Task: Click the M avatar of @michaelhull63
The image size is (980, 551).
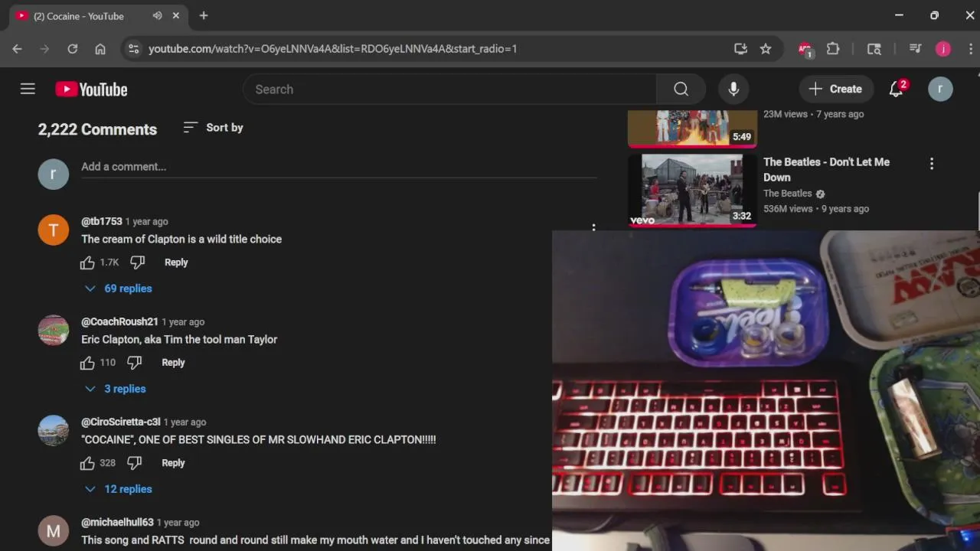Action: [x=54, y=530]
